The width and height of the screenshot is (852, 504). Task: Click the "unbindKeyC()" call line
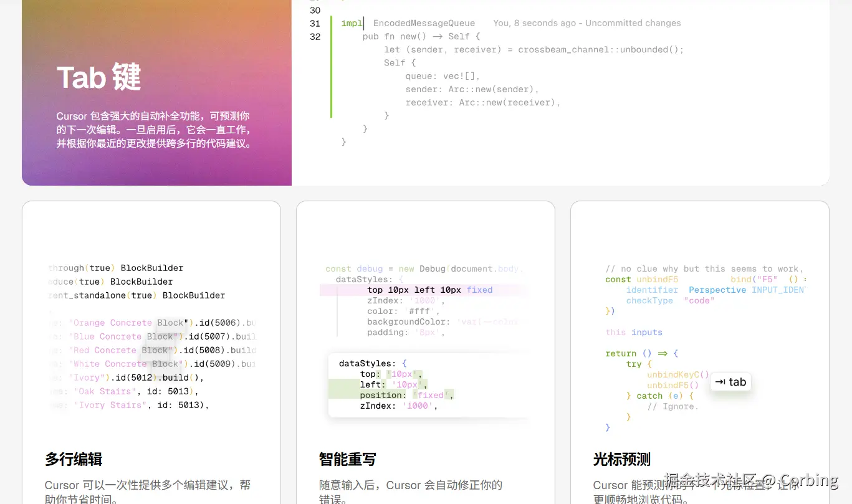[678, 374]
